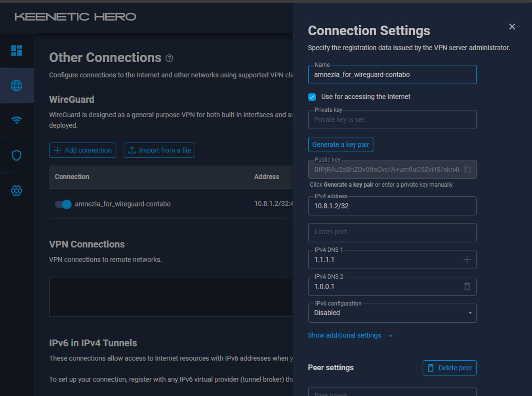Screen dimensions: 532x396
Task: Open the gear management section in sidebar
Action: (17, 191)
